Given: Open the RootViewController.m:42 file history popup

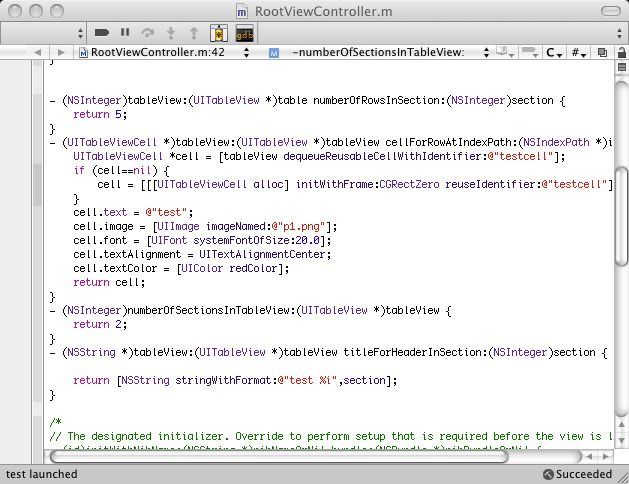Looking at the screenshot, I should (x=164, y=52).
